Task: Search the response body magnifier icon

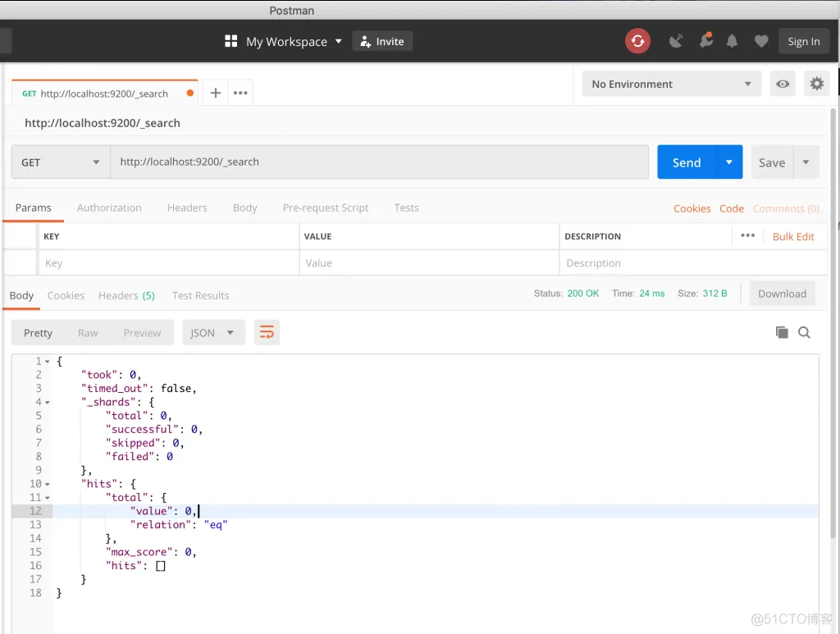Action: click(804, 332)
